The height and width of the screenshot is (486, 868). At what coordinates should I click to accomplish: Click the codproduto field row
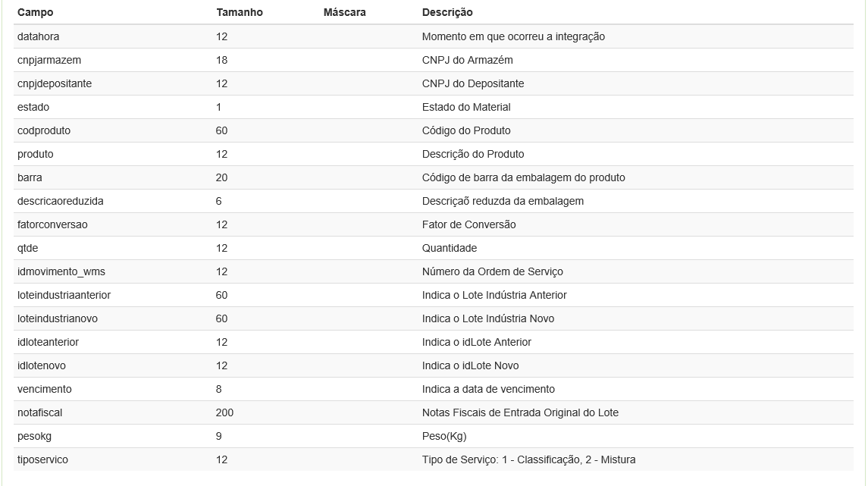click(44, 130)
